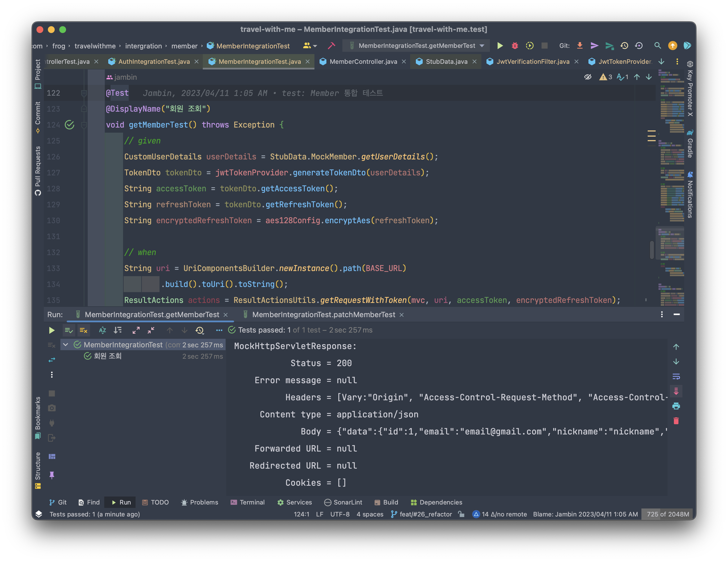Viewport: 728px width, 562px height.
Task: Sort test results alphabetically
Action: (x=102, y=330)
